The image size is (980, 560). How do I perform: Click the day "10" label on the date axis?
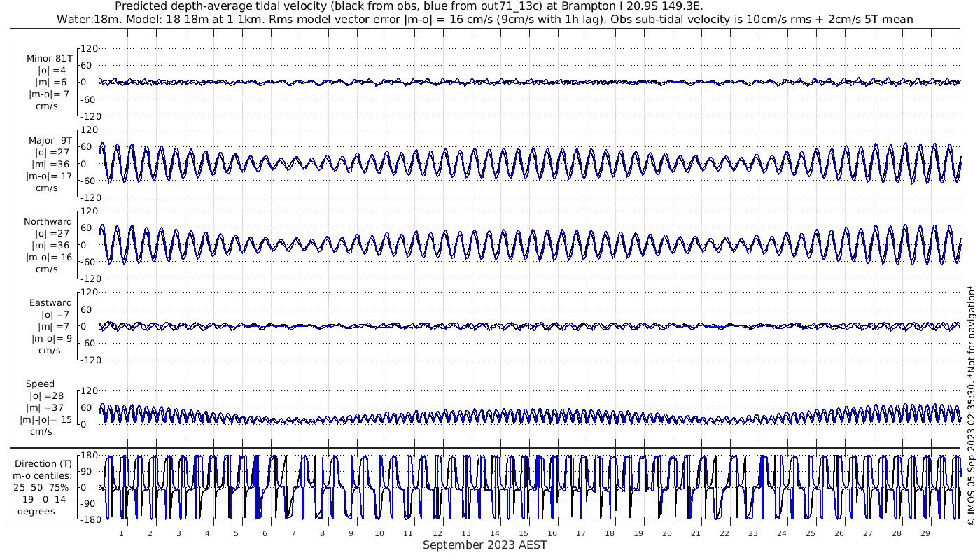(x=379, y=533)
